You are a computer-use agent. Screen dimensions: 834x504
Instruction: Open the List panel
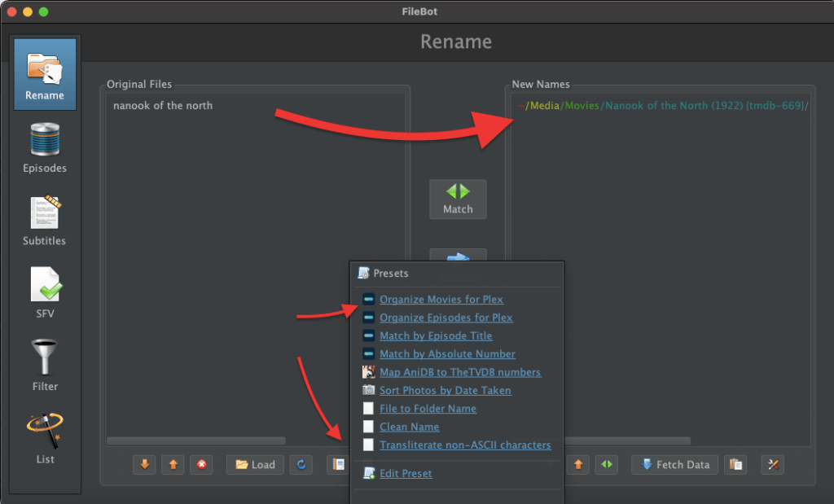45,439
